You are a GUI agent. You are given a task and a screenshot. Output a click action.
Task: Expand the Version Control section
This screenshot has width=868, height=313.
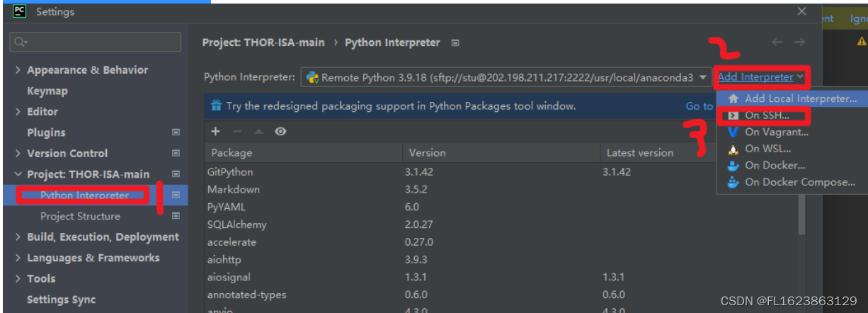tap(18, 154)
